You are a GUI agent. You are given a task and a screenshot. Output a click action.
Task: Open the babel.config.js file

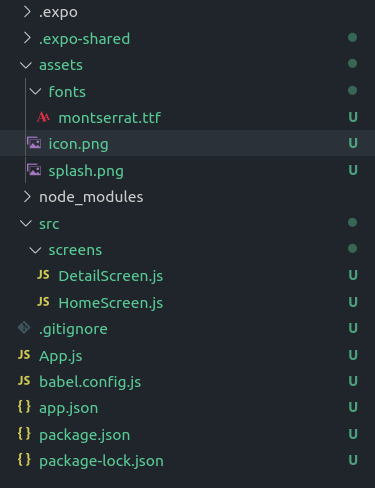[90, 382]
